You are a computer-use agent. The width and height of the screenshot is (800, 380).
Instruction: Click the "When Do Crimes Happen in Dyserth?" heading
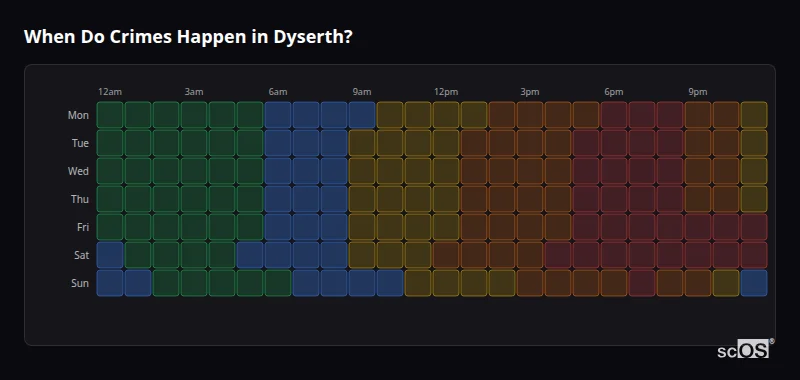[188, 37]
